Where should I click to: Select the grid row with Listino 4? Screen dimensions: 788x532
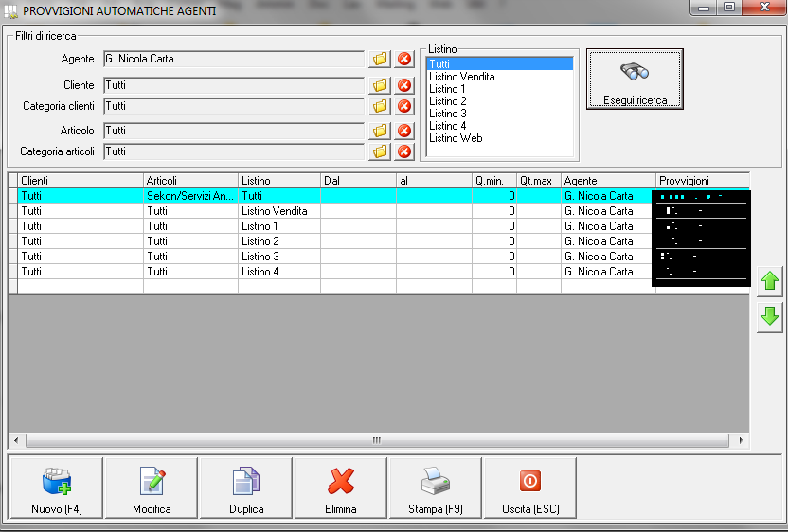(379, 272)
